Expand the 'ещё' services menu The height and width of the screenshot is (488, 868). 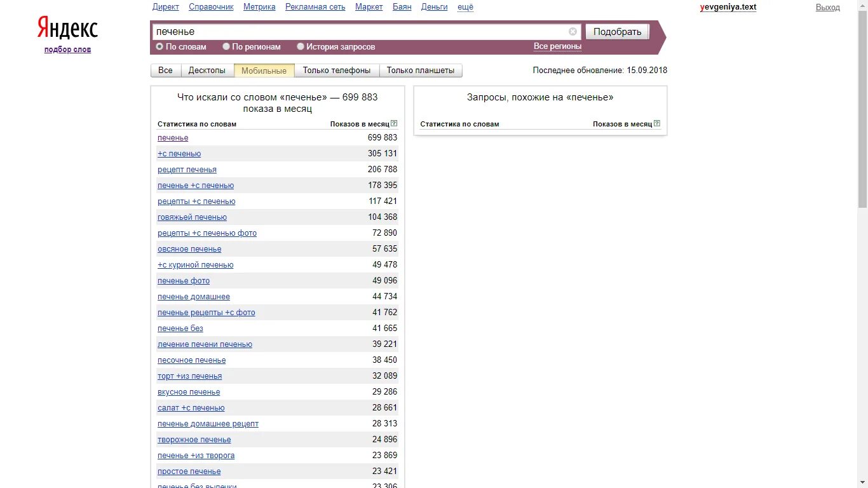tap(465, 7)
